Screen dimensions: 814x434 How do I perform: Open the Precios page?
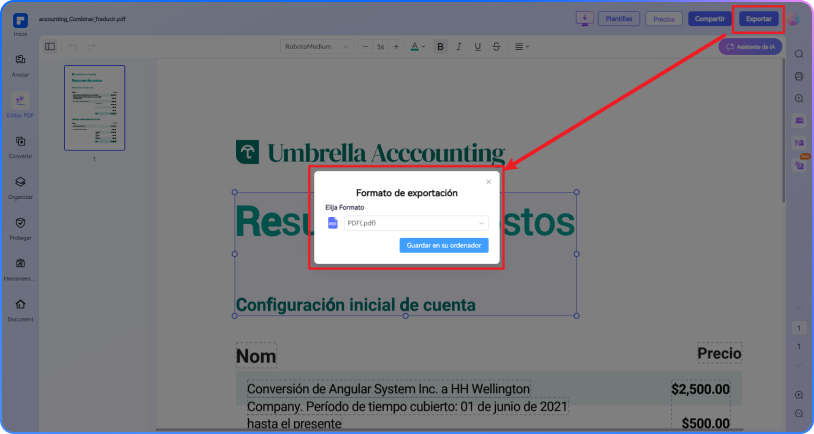pos(664,19)
